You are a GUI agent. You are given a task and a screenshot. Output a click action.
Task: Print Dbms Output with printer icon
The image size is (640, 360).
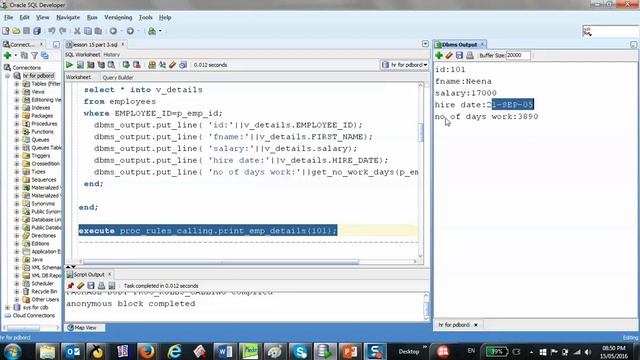(470, 55)
